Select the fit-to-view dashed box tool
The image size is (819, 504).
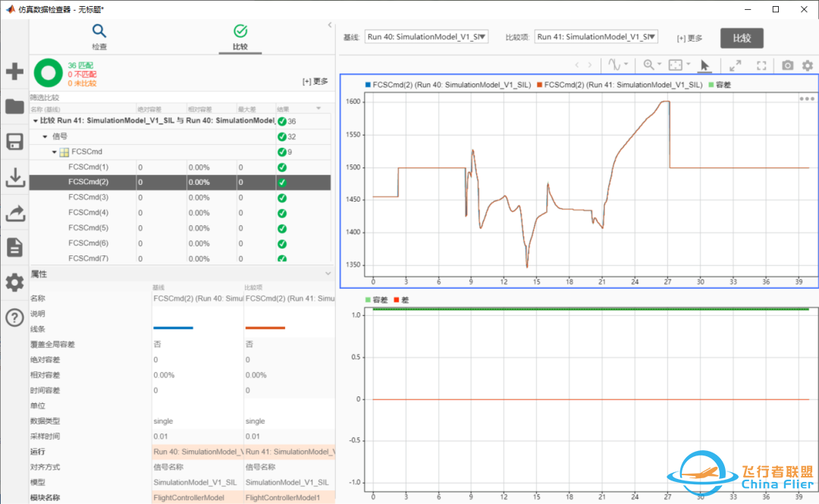coord(676,64)
